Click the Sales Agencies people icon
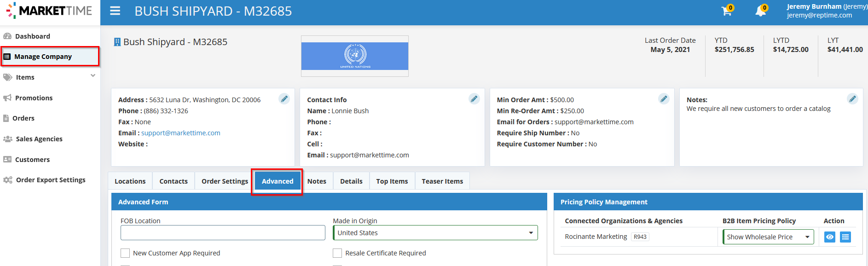The image size is (868, 266). click(x=8, y=139)
